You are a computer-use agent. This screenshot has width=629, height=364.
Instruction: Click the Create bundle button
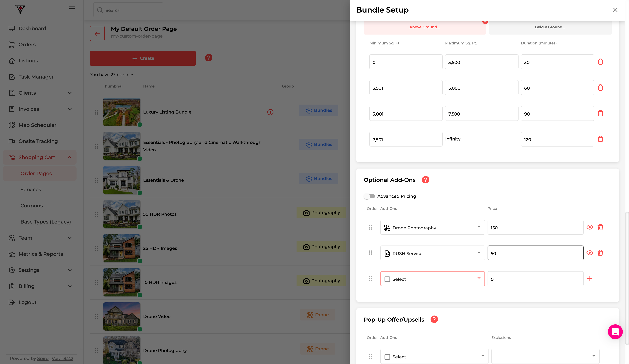tap(143, 58)
